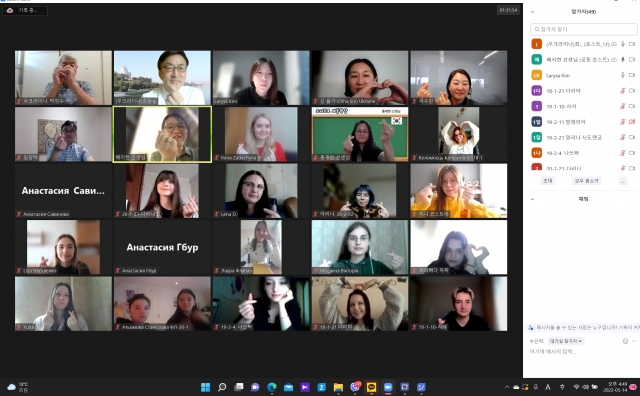640x396 pixels.
Task: Click the chat options ellipsis menu
Action: click(x=634, y=341)
